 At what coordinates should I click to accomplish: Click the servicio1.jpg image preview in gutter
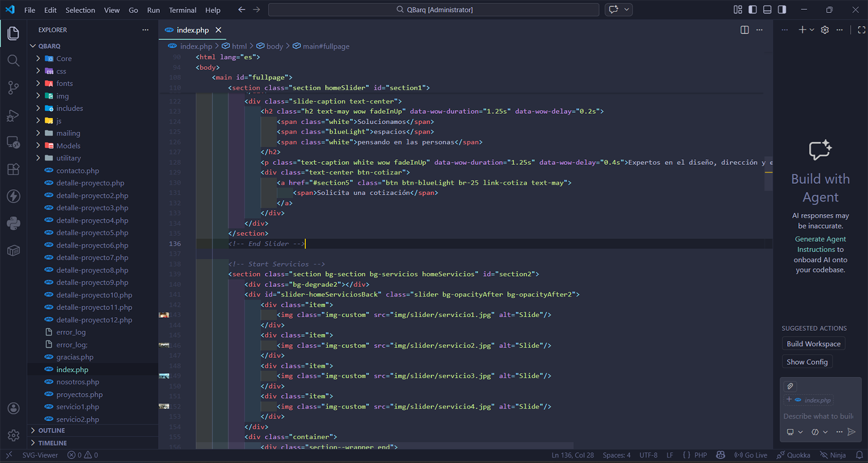164,315
